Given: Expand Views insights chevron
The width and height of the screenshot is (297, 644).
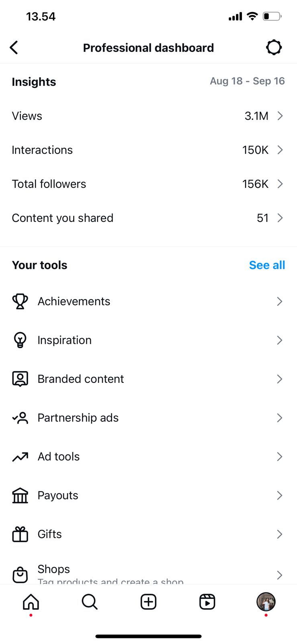Looking at the screenshot, I should 280,116.
